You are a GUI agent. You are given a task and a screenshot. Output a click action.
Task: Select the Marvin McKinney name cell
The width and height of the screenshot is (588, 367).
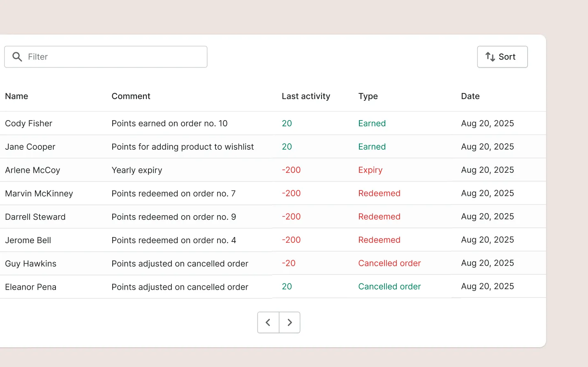(x=39, y=194)
